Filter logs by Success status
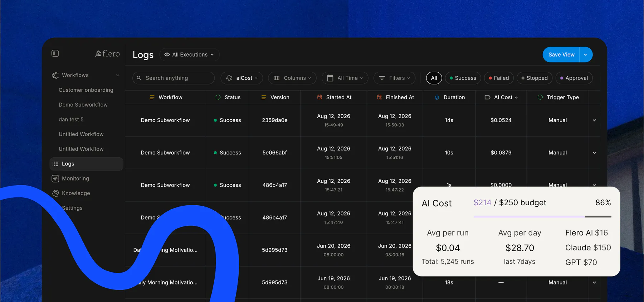This screenshot has width=644, height=302. (463, 78)
